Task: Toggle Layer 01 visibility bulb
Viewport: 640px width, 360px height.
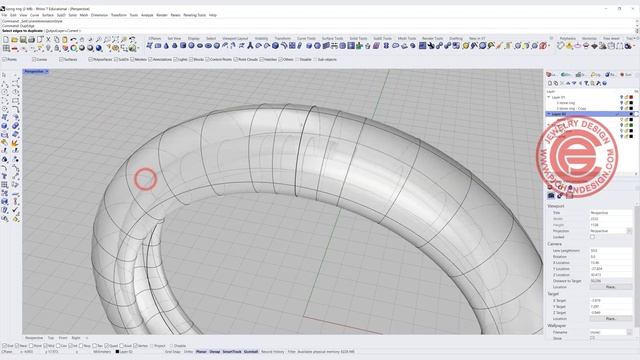Action: [621, 97]
